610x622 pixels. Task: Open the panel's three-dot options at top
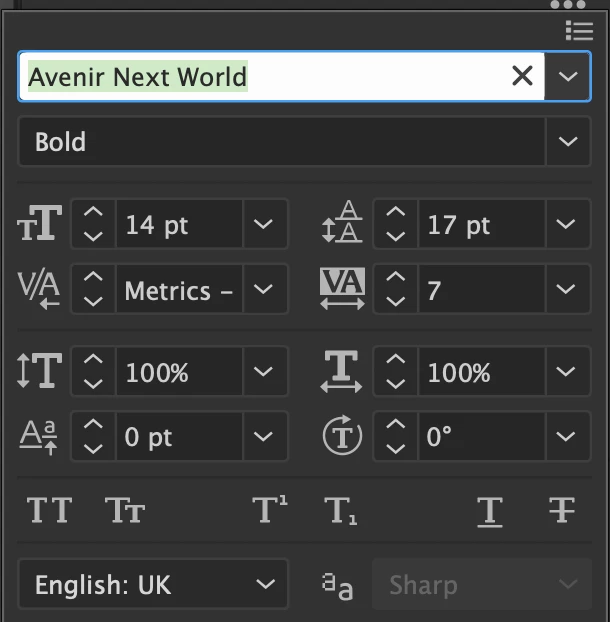pyautogui.click(x=568, y=4)
